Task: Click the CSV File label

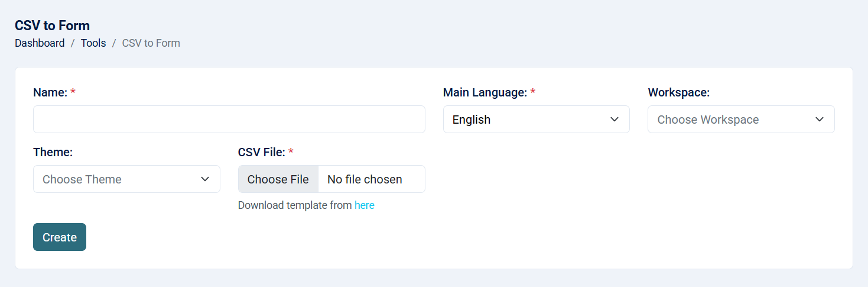Action: click(262, 152)
